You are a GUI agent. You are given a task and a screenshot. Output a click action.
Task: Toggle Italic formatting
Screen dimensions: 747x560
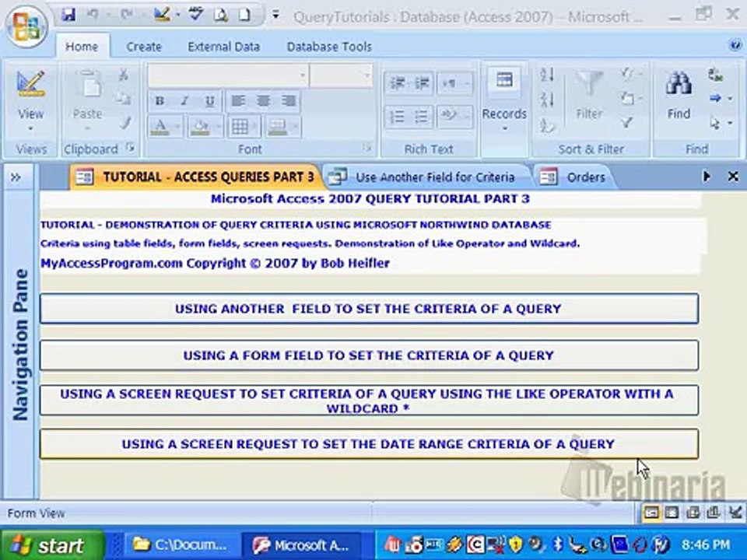pos(185,101)
